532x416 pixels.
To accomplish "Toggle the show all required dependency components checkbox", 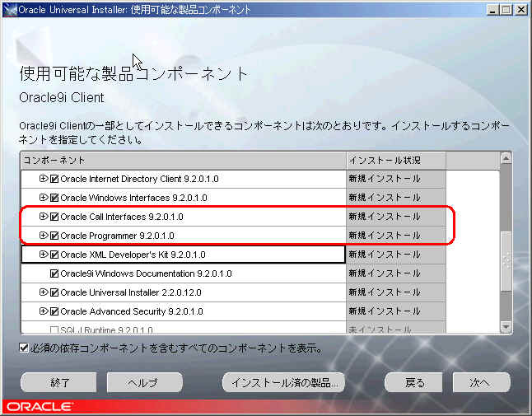I will point(24,348).
